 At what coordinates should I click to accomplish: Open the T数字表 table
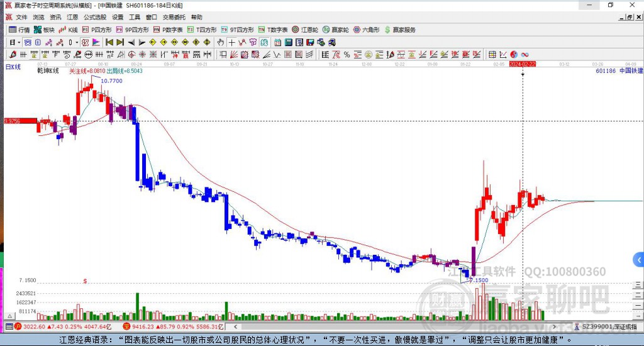click(273, 30)
